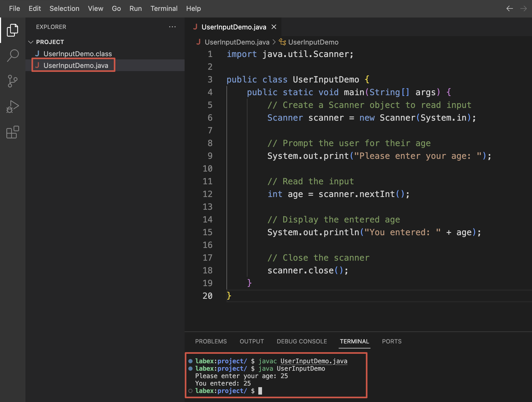Open the Source Control view

12,81
